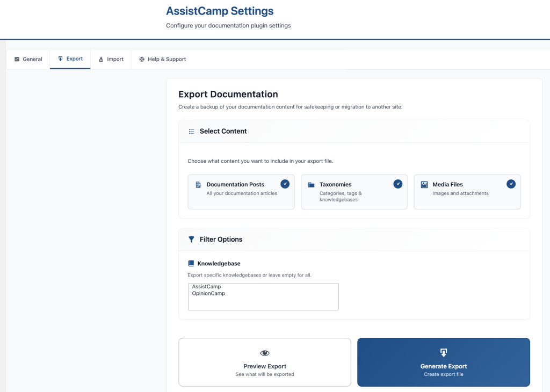Click the Help & Support lifebuoy icon
550x392 pixels.
pos(142,59)
